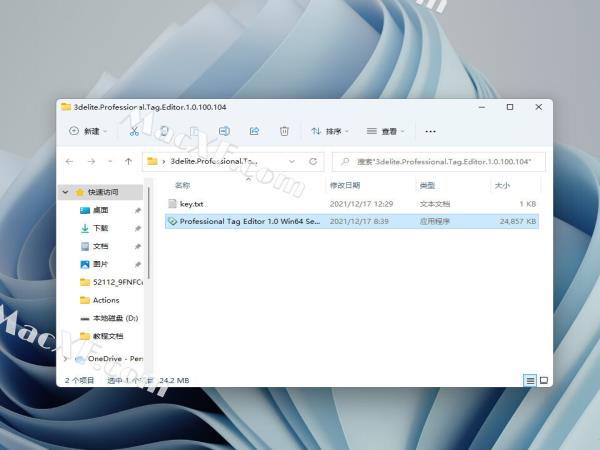Click the Paste clipboard icon
Viewport: 600px width, 450px height.
[194, 131]
